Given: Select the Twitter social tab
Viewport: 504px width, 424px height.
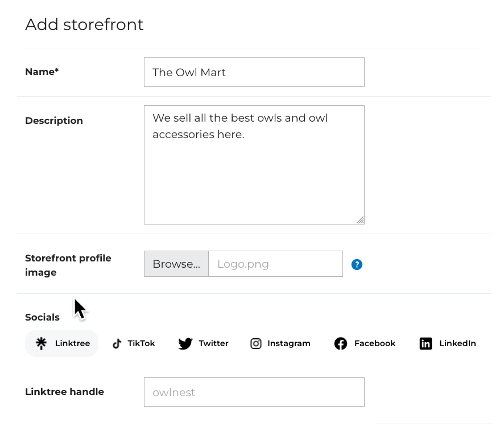Looking at the screenshot, I should [204, 343].
